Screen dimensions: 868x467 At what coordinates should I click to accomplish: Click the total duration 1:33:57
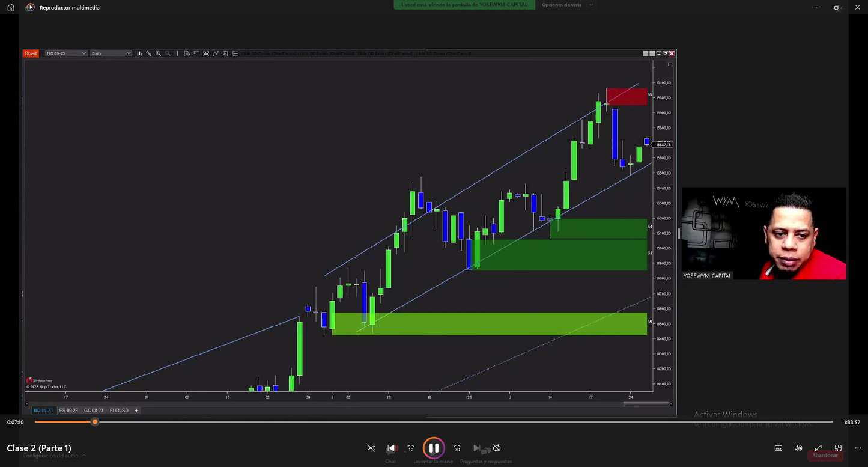852,423
